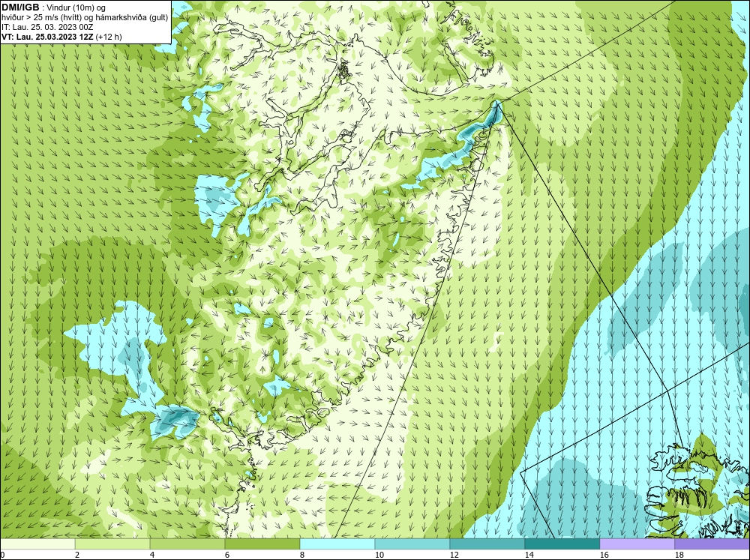Click the "VT: Lau. 25.03.2023 12Z" valid time
Viewport: 750px width, 560px height.
coord(47,37)
